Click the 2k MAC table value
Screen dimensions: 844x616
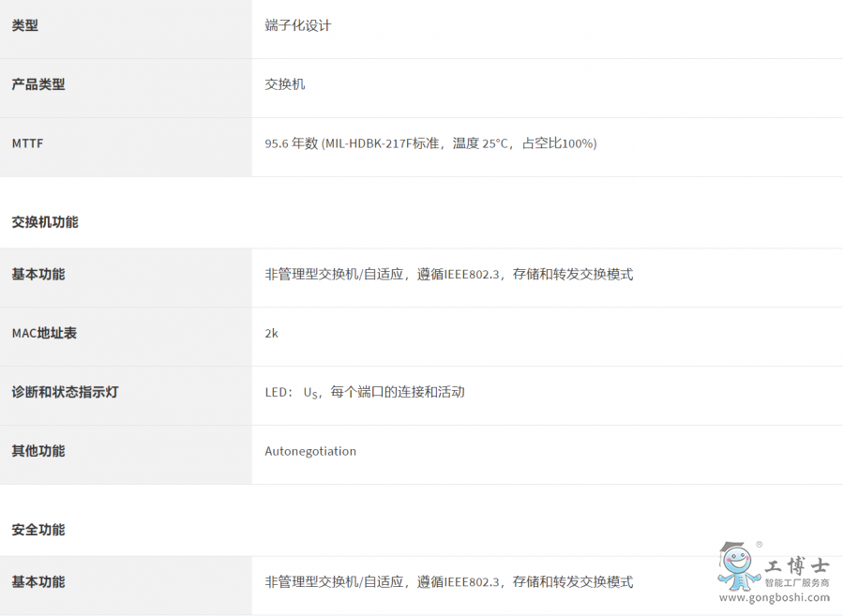272,333
